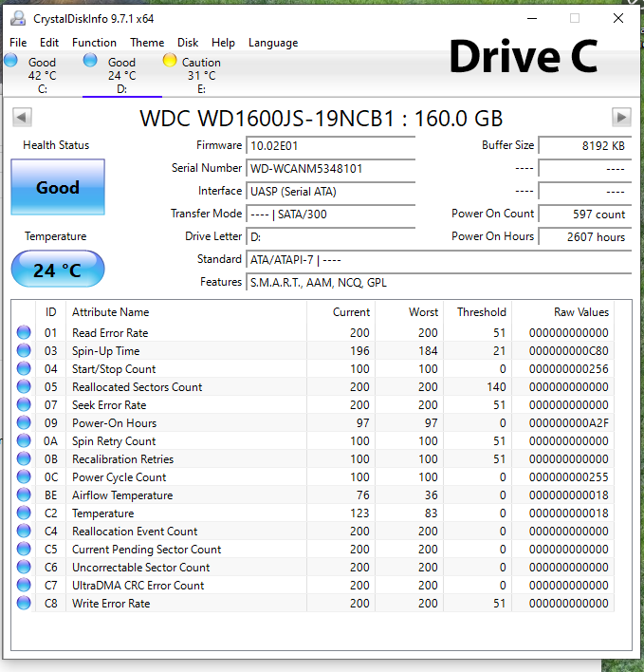Image resolution: width=644 pixels, height=672 pixels.
Task: Minimize the CrystalDiskInfo window
Action: (532, 18)
